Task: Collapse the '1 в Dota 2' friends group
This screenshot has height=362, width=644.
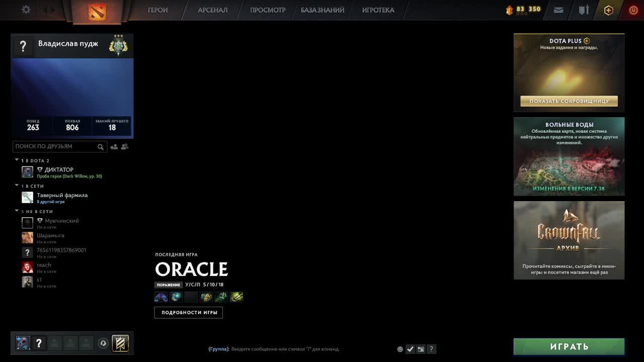Action: tap(17, 160)
